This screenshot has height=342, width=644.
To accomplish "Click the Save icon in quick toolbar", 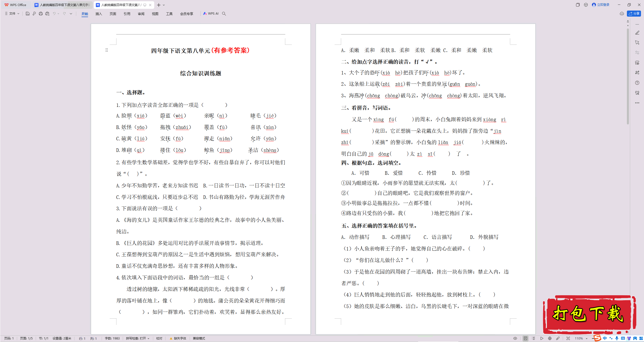I will pyautogui.click(x=28, y=14).
